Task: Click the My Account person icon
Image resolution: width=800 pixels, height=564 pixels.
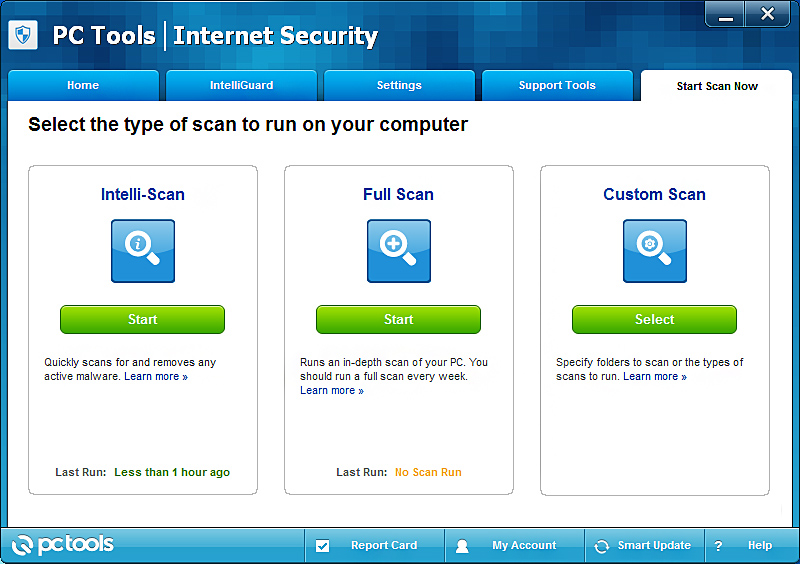Action: click(462, 546)
